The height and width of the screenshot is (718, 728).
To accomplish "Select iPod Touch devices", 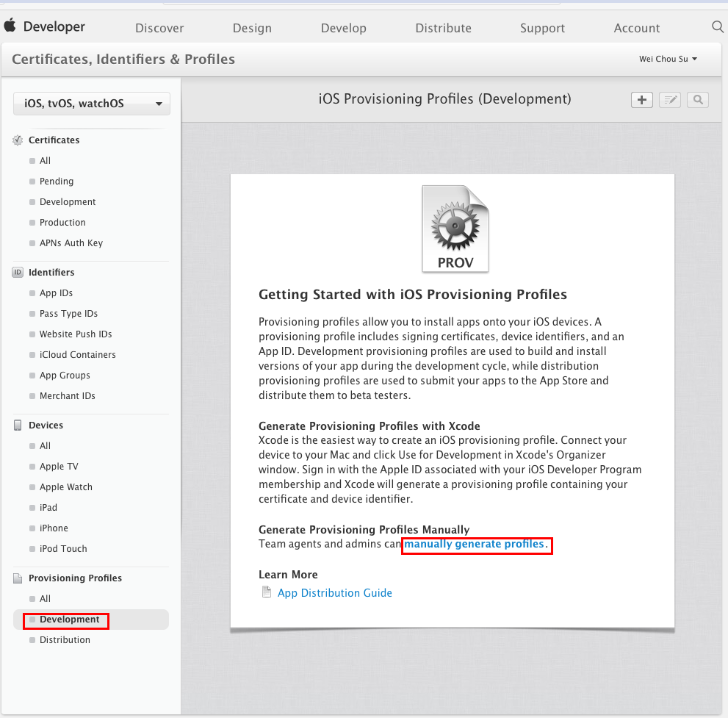I will click(x=63, y=549).
